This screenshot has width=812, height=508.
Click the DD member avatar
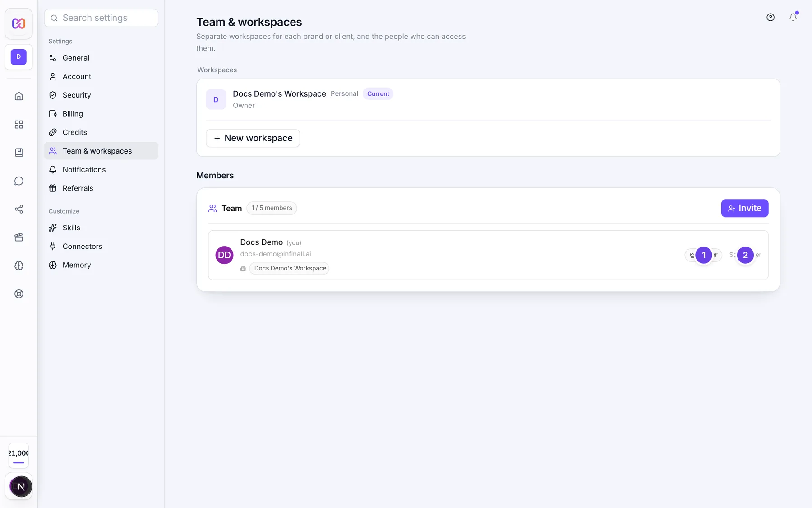point(224,255)
